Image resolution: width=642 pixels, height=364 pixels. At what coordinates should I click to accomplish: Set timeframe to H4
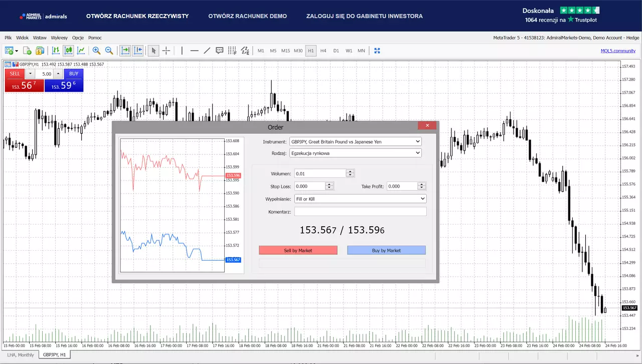324,51
